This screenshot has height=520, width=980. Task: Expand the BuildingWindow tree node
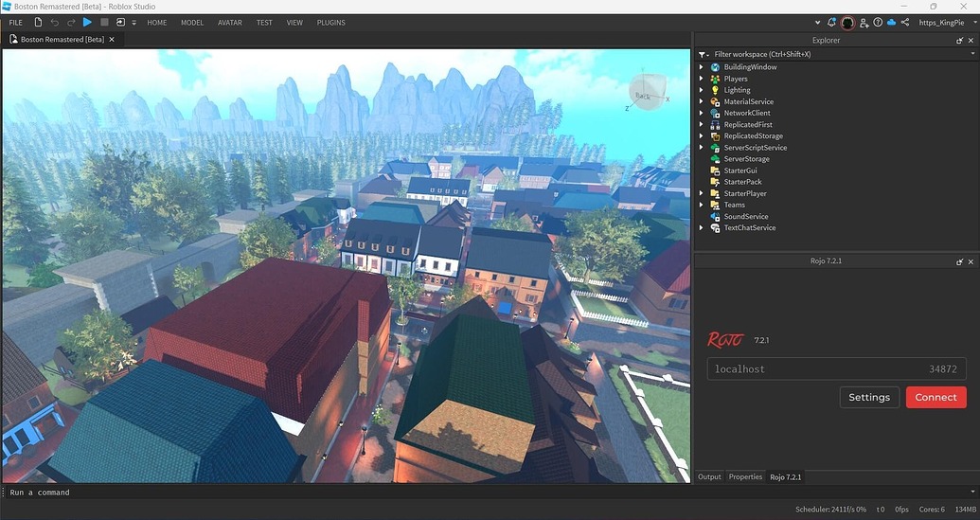click(702, 67)
